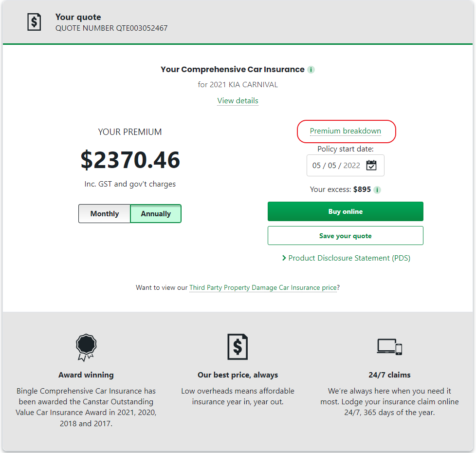Click info icon beside Comprehensive Car Insurance
Viewport: 476px width, 453px height.
point(311,70)
